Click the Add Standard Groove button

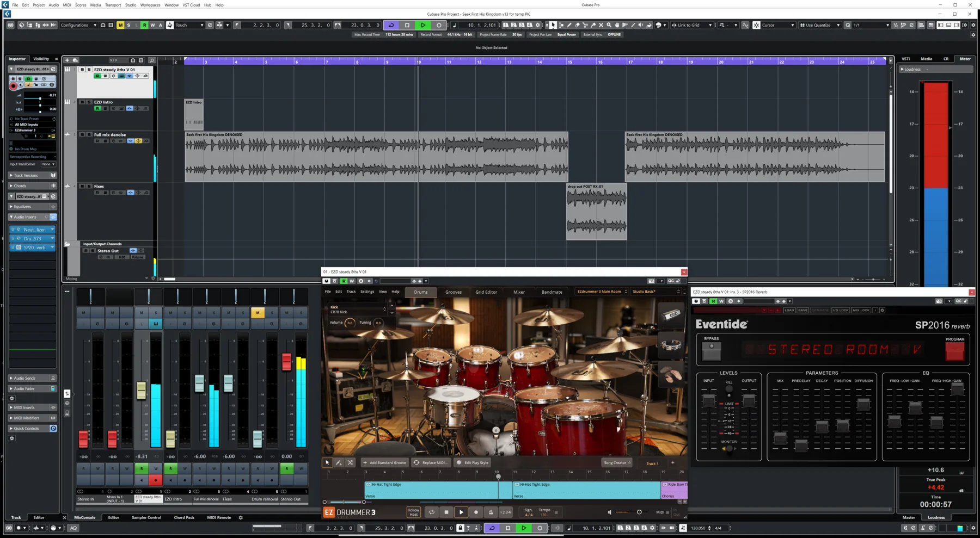tap(384, 462)
